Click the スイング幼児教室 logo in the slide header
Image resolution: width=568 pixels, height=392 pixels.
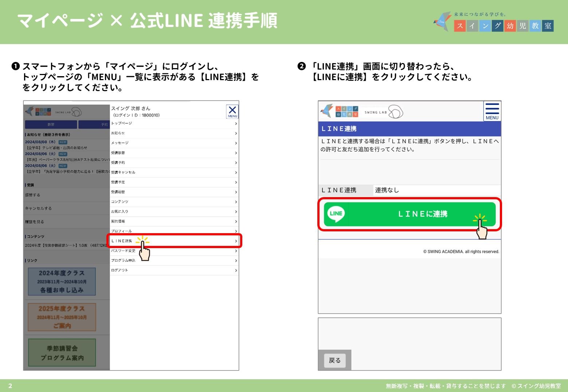[x=493, y=21]
